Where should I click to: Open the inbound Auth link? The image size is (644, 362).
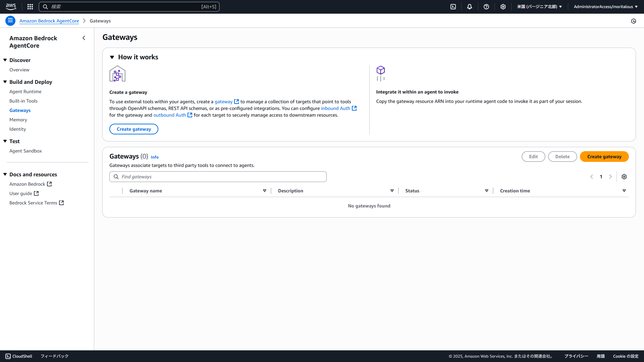[335, 108]
